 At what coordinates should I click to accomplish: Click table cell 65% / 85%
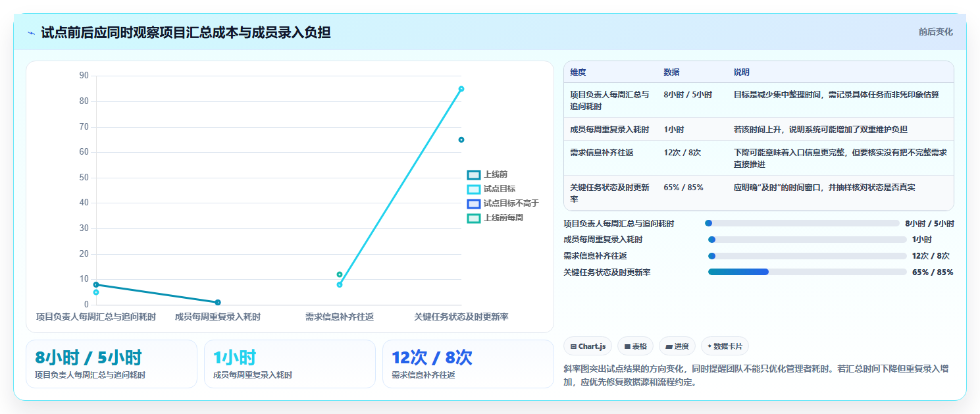683,188
